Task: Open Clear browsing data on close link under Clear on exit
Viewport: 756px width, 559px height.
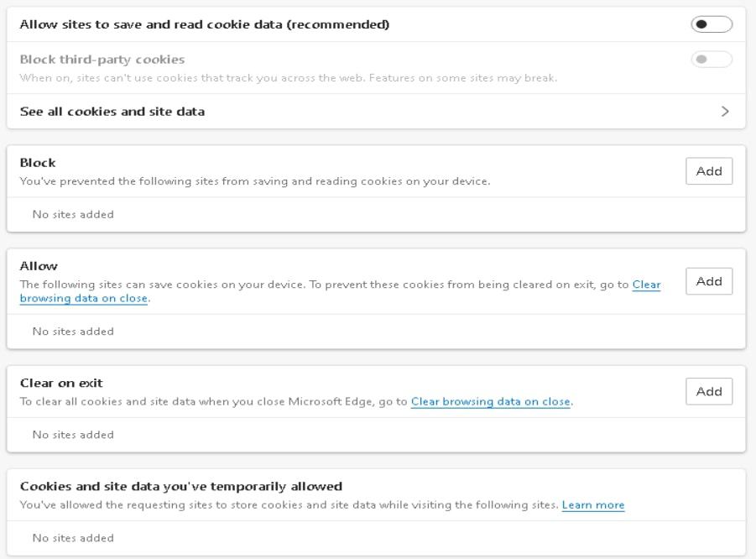Action: (490, 401)
